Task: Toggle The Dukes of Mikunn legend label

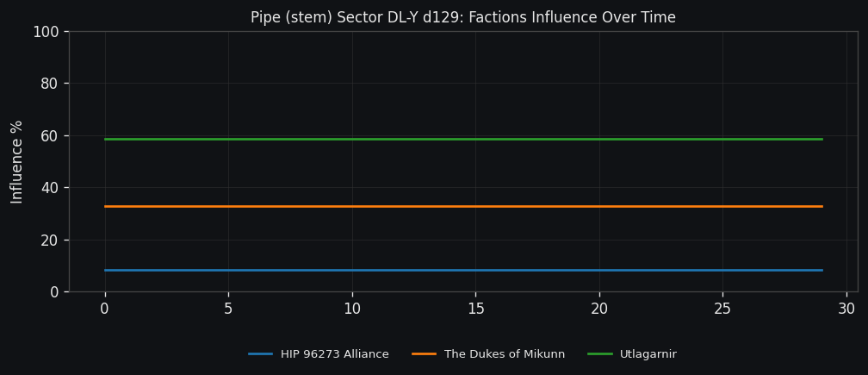Action: tap(504, 354)
